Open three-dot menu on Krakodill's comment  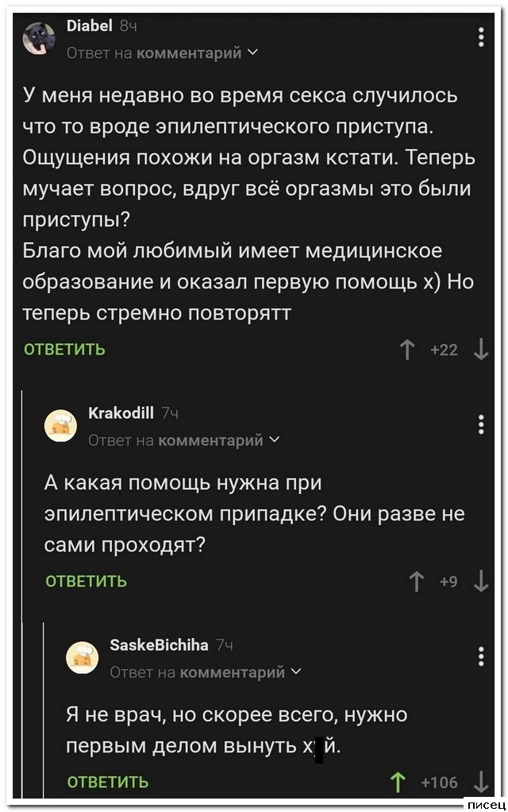[x=482, y=425]
